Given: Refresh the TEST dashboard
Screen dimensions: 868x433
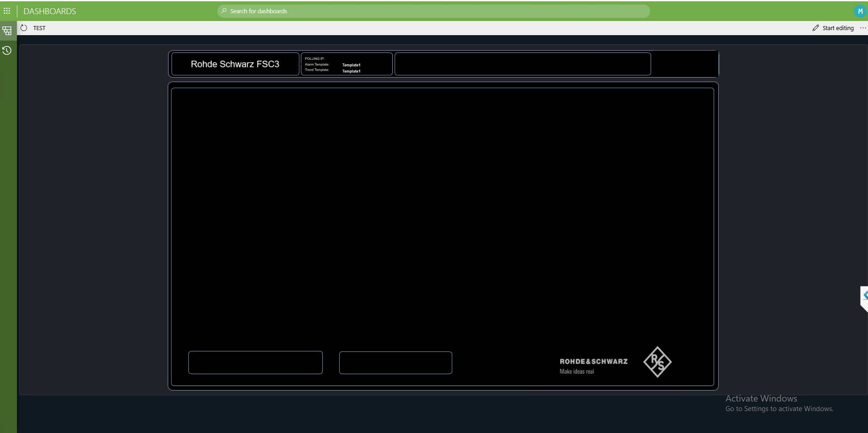Looking at the screenshot, I should tap(24, 28).
